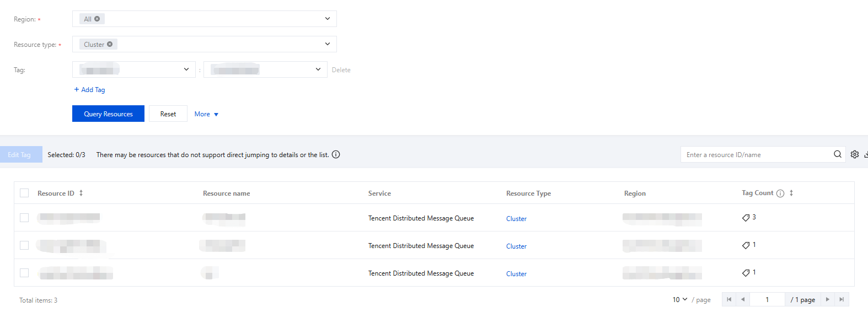Remove the All region chip
The height and width of the screenshot is (323, 868).
[97, 19]
